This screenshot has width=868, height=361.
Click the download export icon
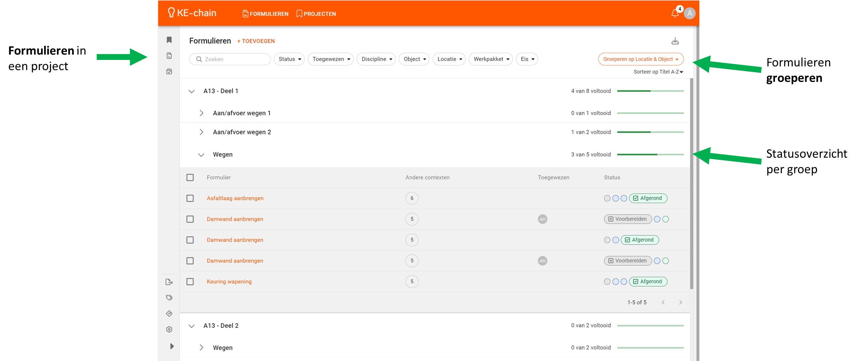click(x=675, y=41)
